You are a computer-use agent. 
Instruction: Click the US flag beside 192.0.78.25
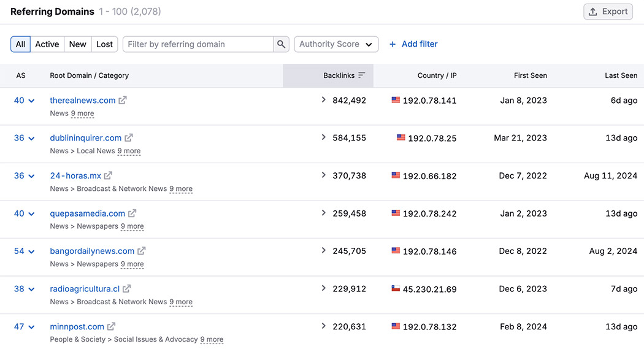pyautogui.click(x=401, y=137)
